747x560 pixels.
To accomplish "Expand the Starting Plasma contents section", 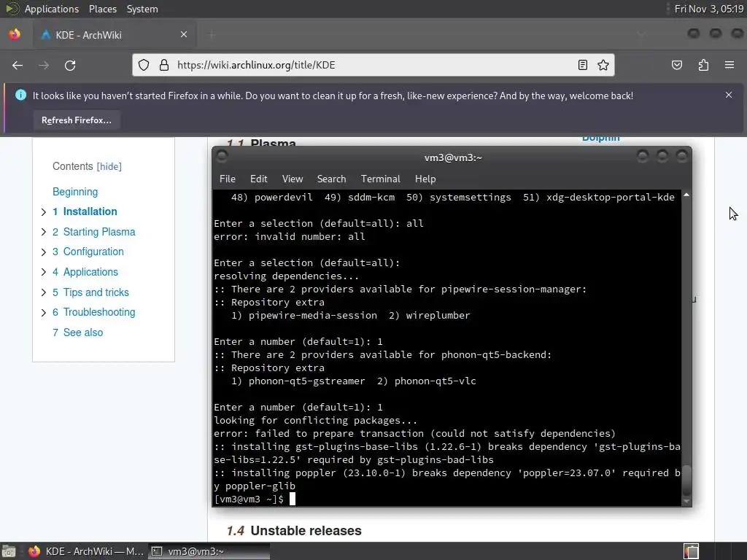I will (x=43, y=232).
